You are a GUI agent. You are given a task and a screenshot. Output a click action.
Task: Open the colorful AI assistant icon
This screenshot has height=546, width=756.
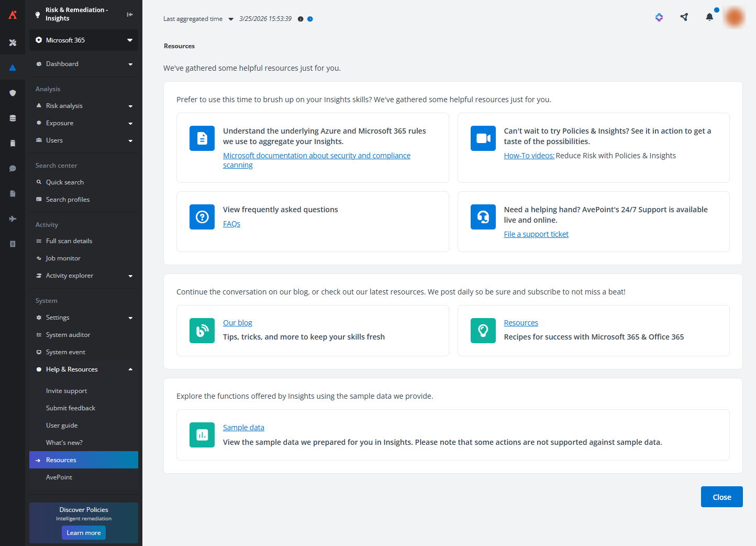pyautogui.click(x=659, y=17)
